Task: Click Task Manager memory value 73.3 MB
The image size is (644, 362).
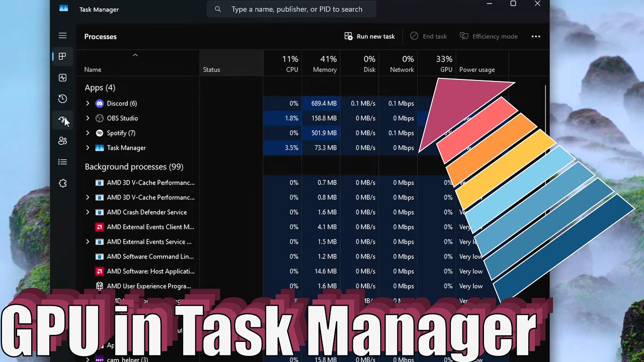Action: [326, 148]
